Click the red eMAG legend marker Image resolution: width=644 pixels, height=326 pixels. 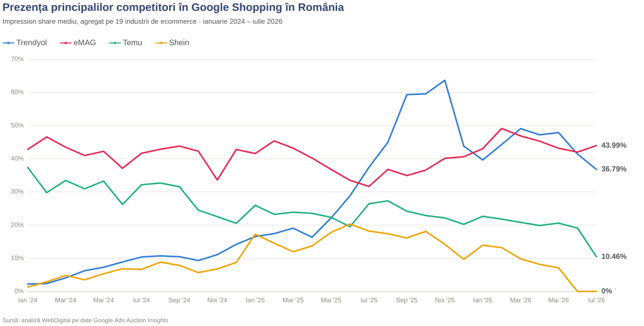tap(65, 43)
